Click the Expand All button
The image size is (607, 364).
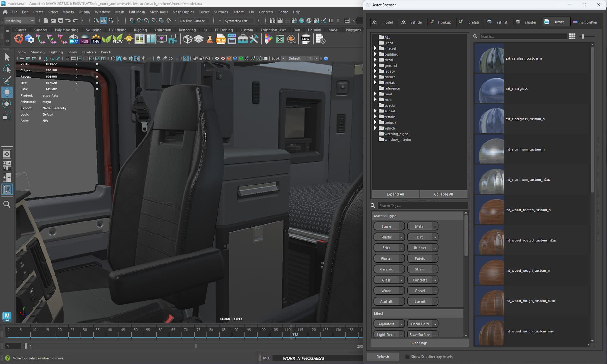[x=395, y=194]
